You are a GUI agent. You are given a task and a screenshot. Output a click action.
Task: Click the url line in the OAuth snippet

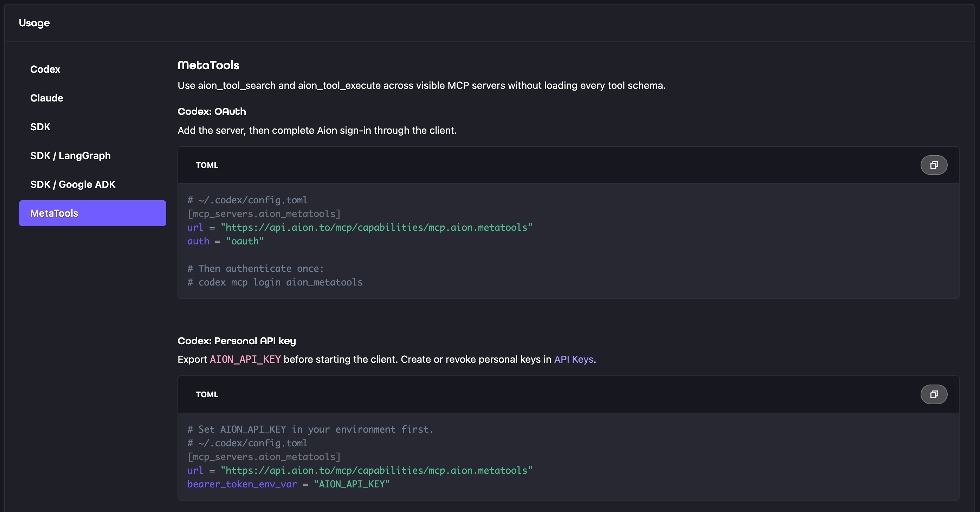point(360,227)
